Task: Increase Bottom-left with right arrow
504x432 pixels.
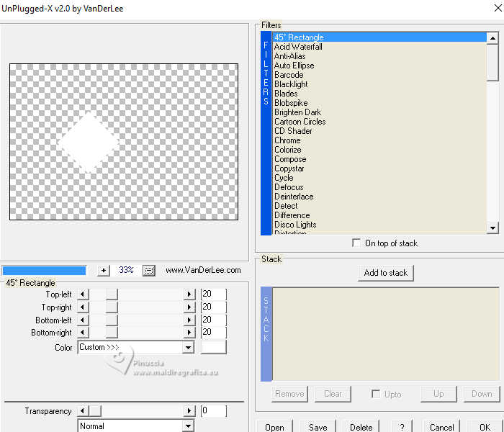Action: [189, 320]
